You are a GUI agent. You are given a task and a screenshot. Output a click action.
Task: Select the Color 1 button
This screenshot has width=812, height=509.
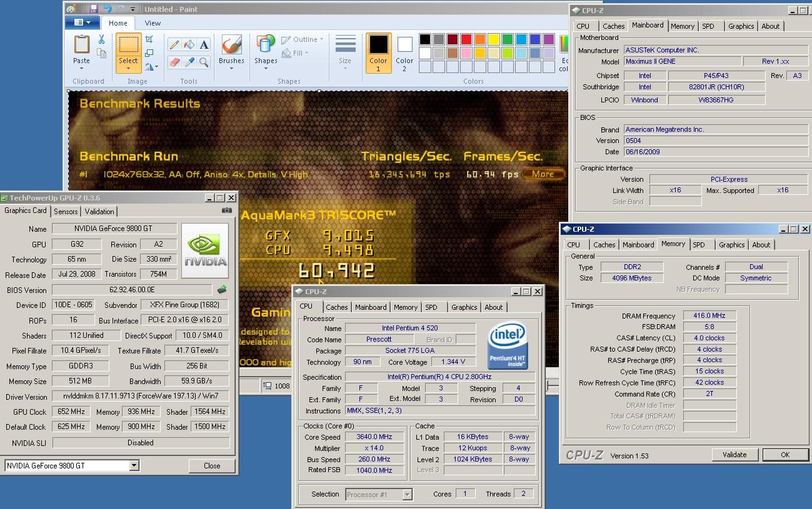point(378,54)
